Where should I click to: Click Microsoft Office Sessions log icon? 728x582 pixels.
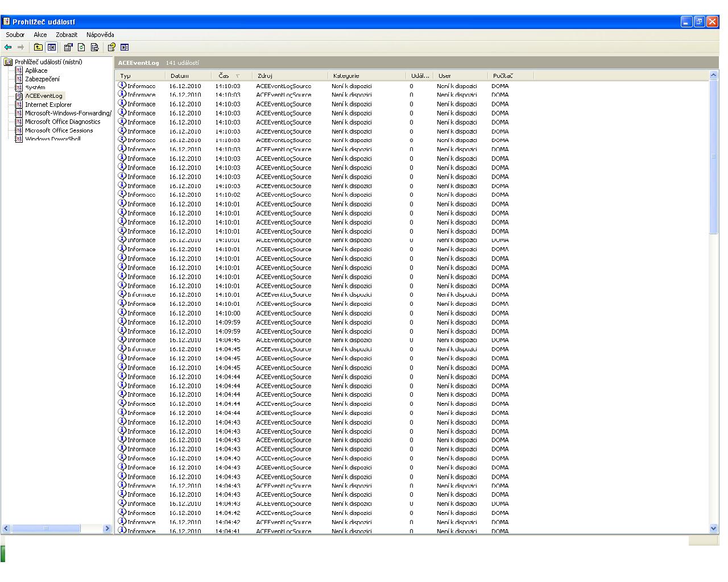coord(19,130)
